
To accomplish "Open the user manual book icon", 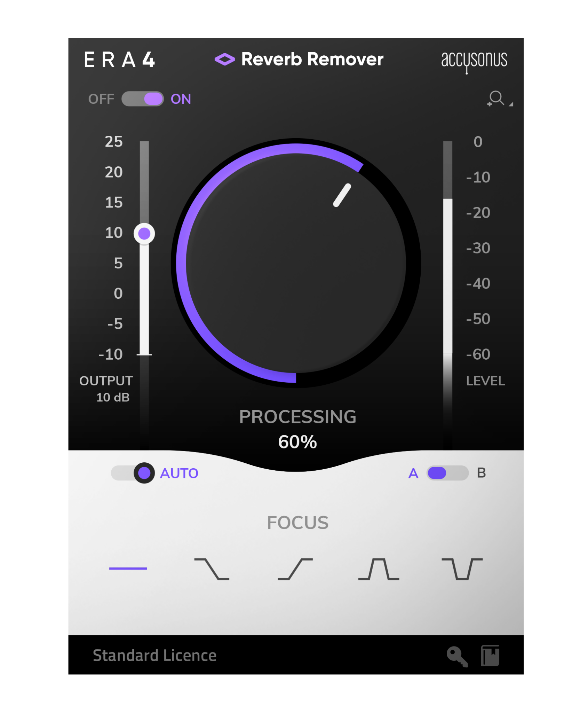I will 490,655.
